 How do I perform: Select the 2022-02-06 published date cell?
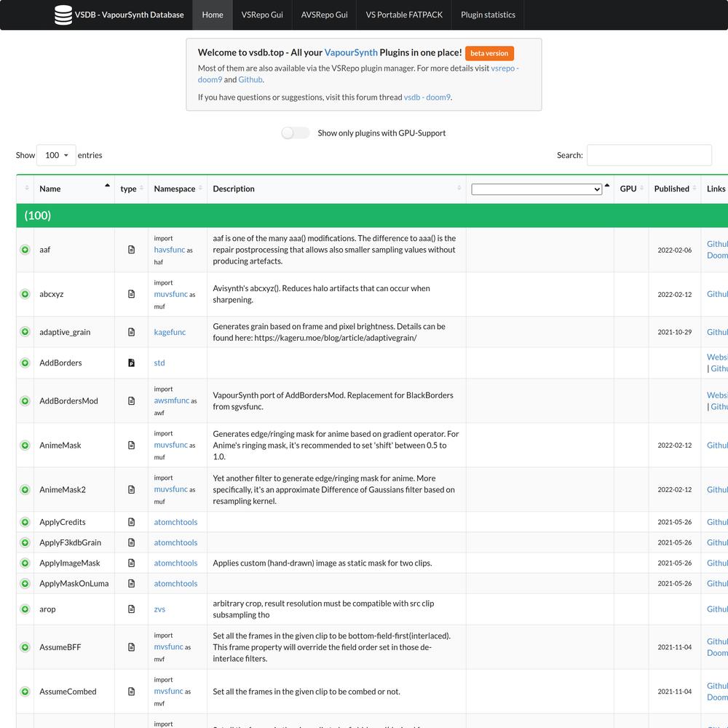click(x=675, y=250)
